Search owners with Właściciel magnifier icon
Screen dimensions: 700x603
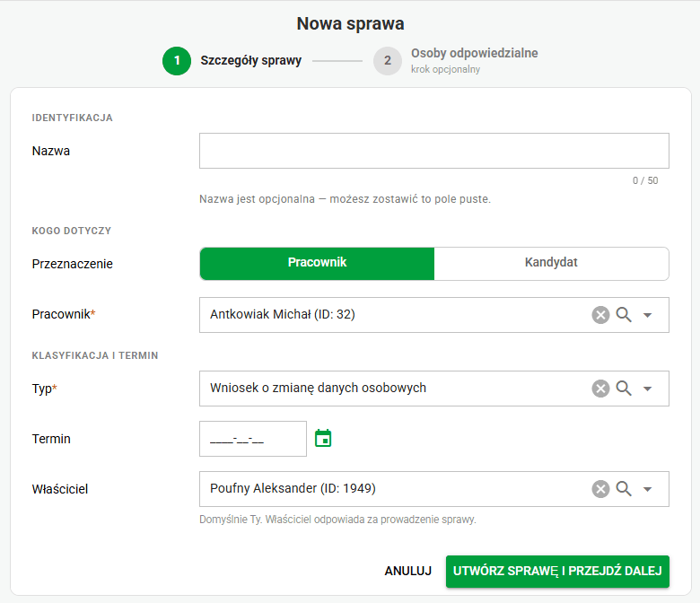624,489
